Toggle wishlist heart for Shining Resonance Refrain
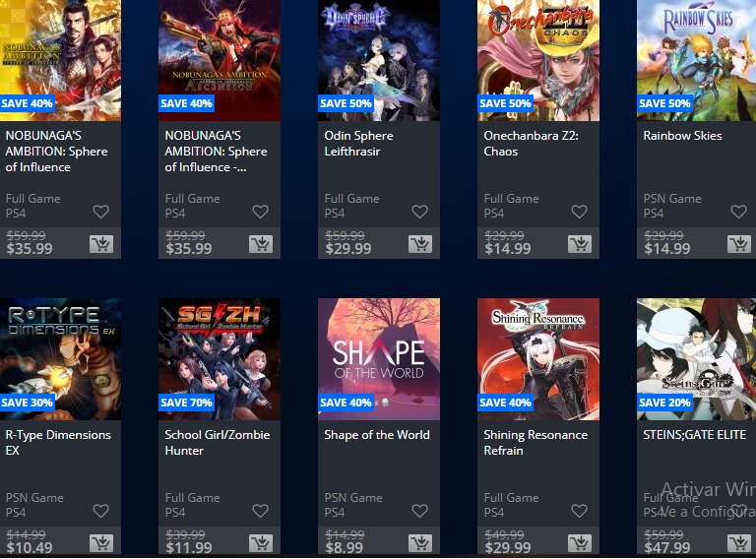This screenshot has height=559, width=756. click(579, 511)
